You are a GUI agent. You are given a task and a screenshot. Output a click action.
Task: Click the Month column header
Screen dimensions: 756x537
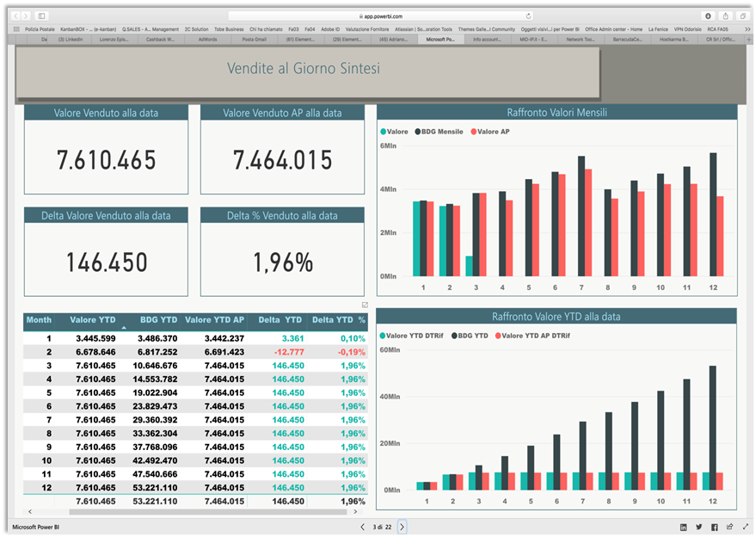(39, 320)
